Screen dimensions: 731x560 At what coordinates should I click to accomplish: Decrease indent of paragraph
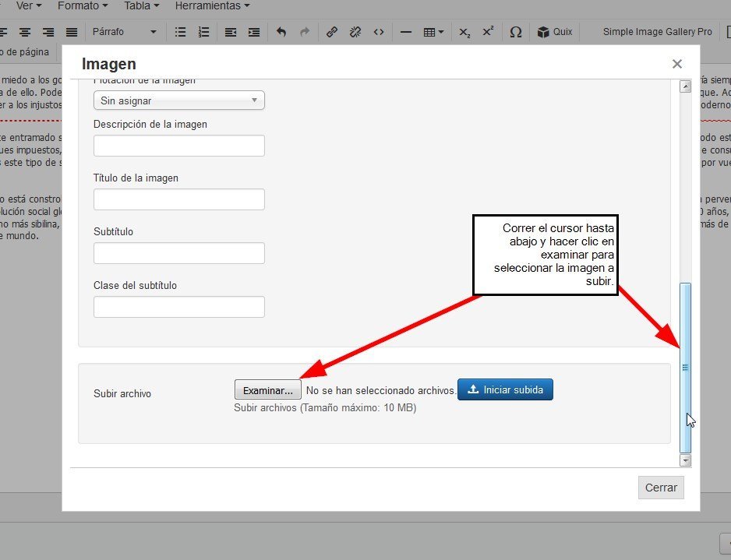click(231, 32)
